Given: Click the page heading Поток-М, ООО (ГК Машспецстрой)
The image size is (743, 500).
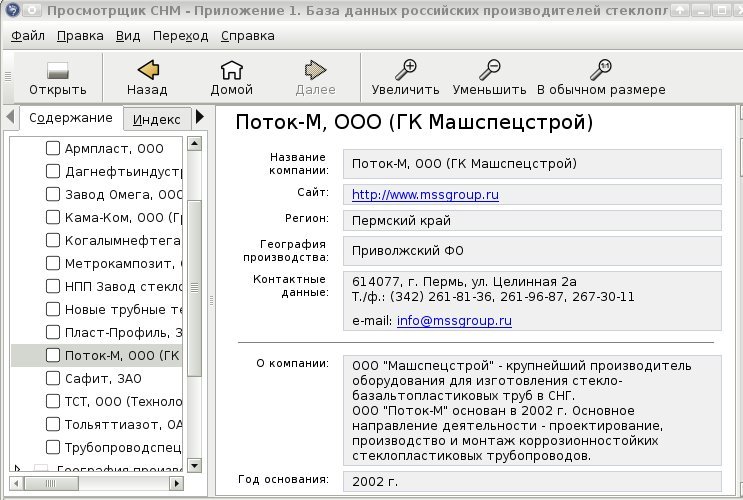Looking at the screenshot, I should pyautogui.click(x=414, y=122).
